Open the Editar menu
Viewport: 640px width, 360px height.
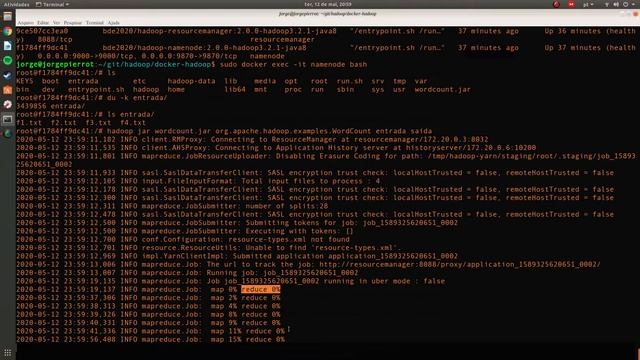point(43,23)
